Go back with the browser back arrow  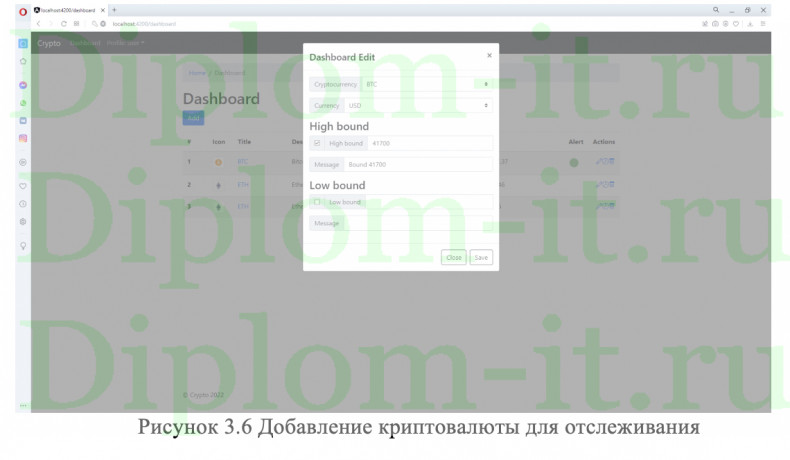click(39, 24)
